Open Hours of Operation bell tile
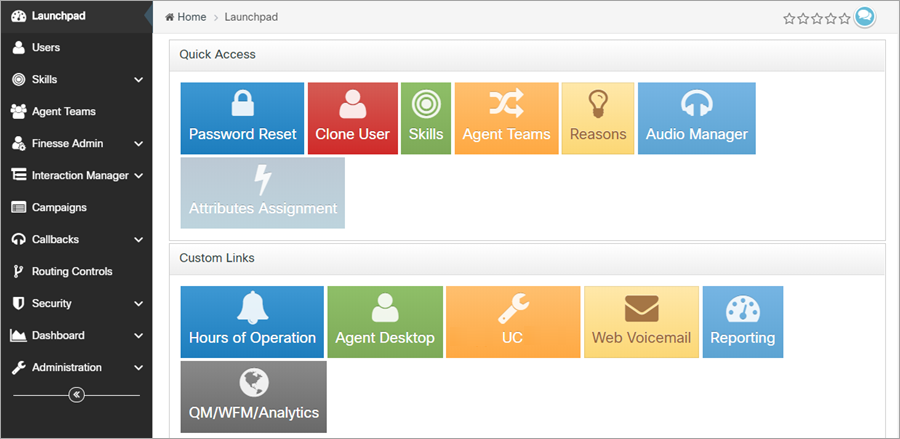Screen dimensions: 900x439 [x=252, y=322]
